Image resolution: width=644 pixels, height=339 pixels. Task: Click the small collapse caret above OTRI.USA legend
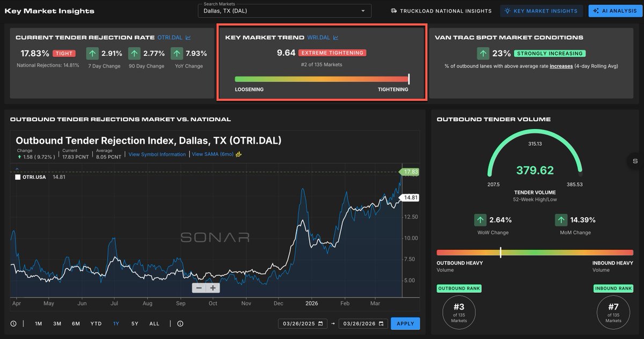[17, 170]
